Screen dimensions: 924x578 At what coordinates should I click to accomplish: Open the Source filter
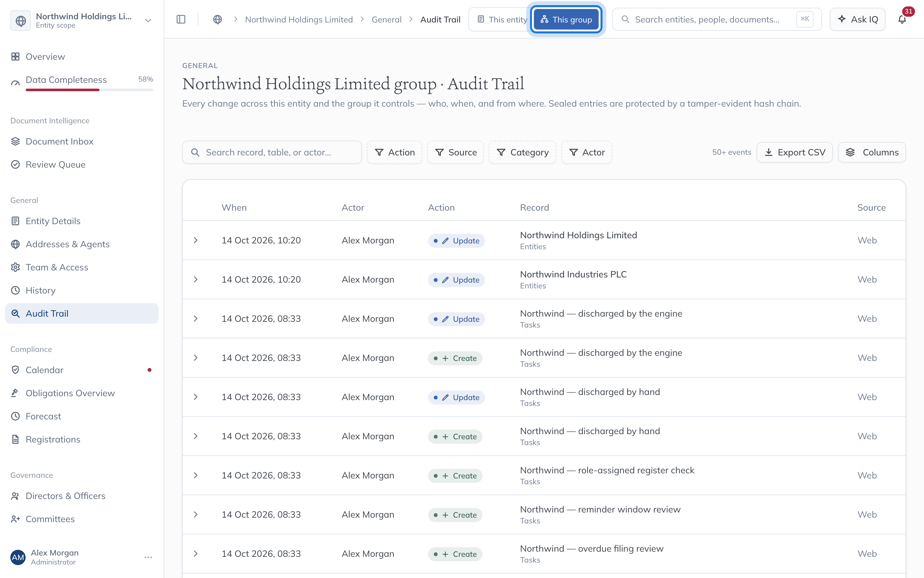point(456,152)
